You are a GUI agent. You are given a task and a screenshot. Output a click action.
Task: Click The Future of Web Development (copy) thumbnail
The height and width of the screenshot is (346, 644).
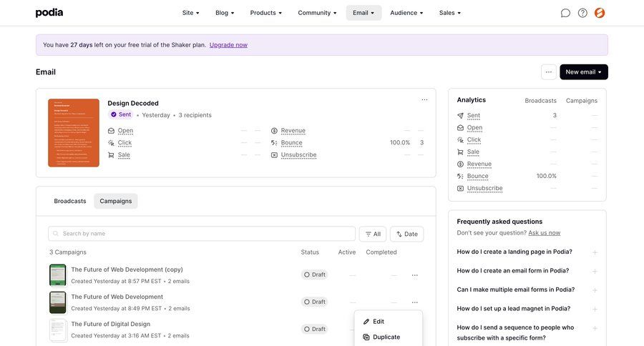coord(57,275)
